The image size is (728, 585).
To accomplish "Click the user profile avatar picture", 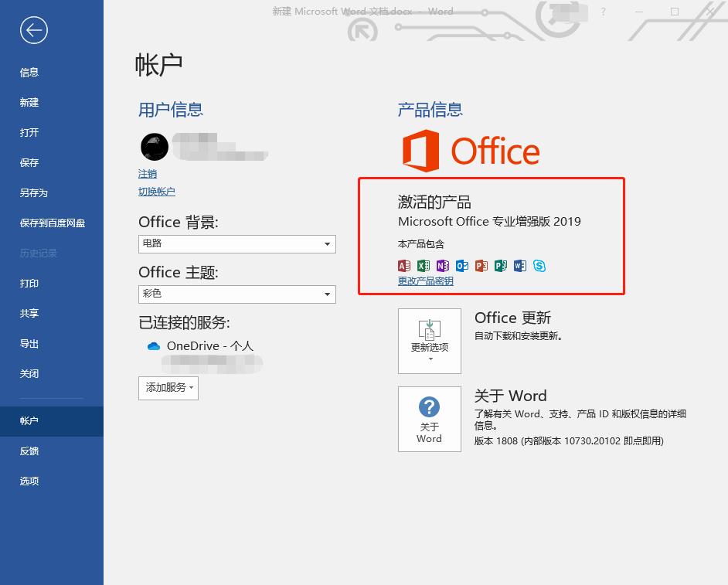I will [x=154, y=147].
